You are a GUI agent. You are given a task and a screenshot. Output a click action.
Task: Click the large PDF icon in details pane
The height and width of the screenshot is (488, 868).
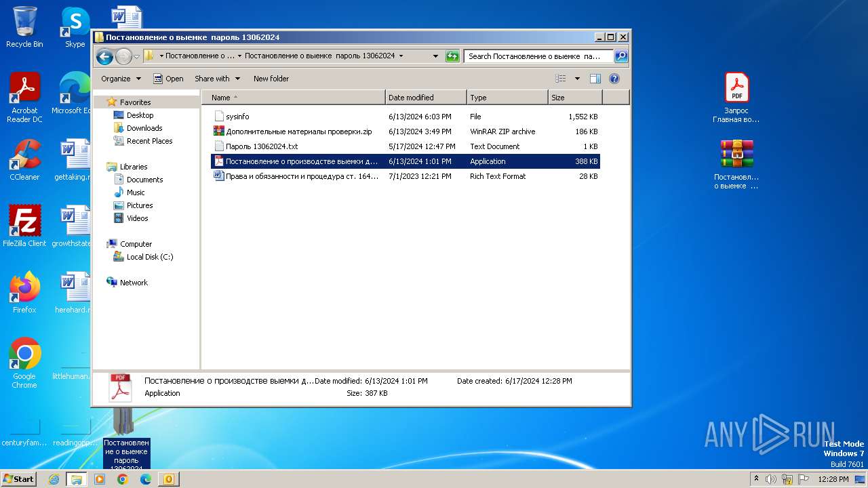pyautogui.click(x=120, y=388)
